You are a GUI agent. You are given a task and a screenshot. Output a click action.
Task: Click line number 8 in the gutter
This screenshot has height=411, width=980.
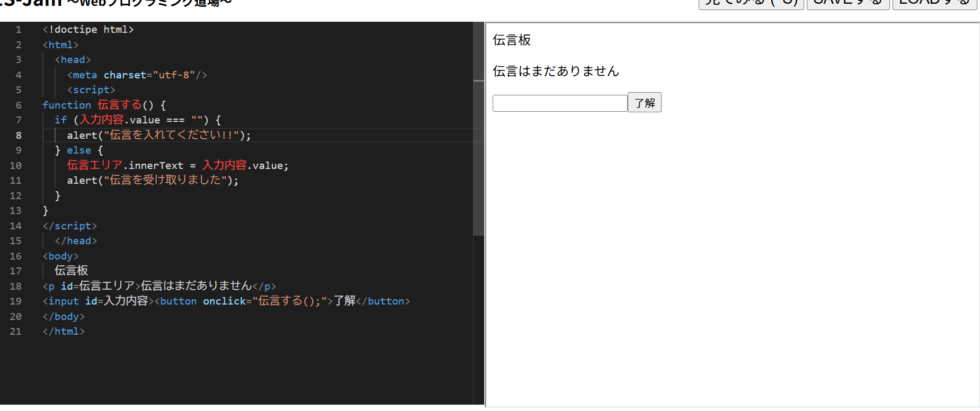point(19,136)
